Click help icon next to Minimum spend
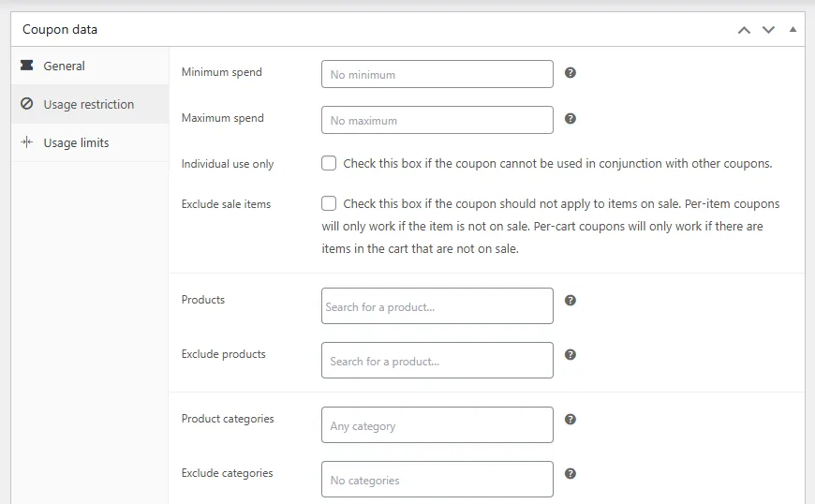Image resolution: width=815 pixels, height=504 pixels. tap(570, 73)
